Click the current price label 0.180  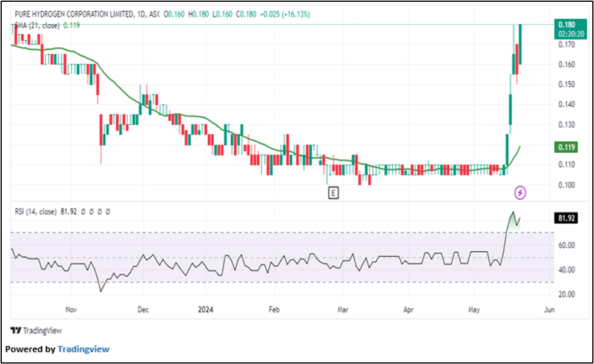(x=571, y=29)
